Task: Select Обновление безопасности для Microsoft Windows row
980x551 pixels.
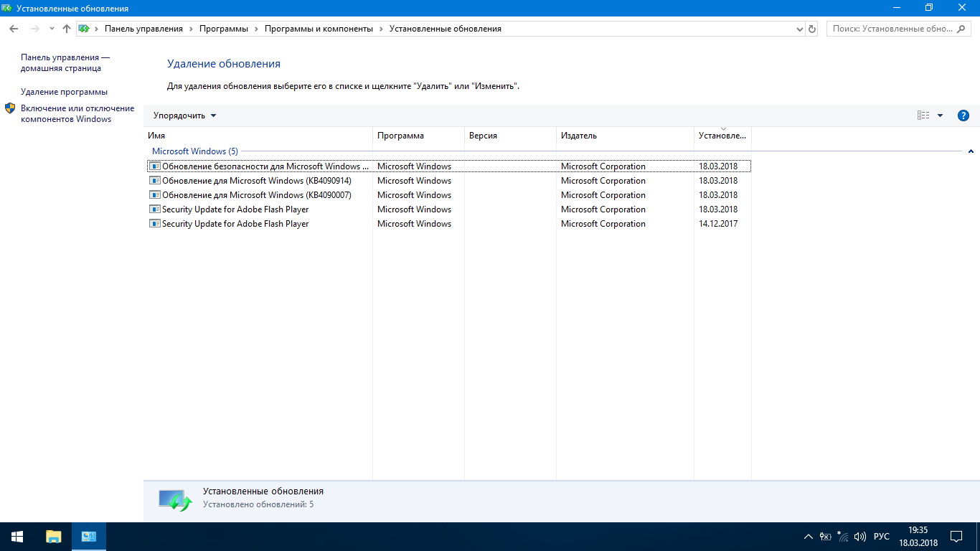Action: pos(449,166)
